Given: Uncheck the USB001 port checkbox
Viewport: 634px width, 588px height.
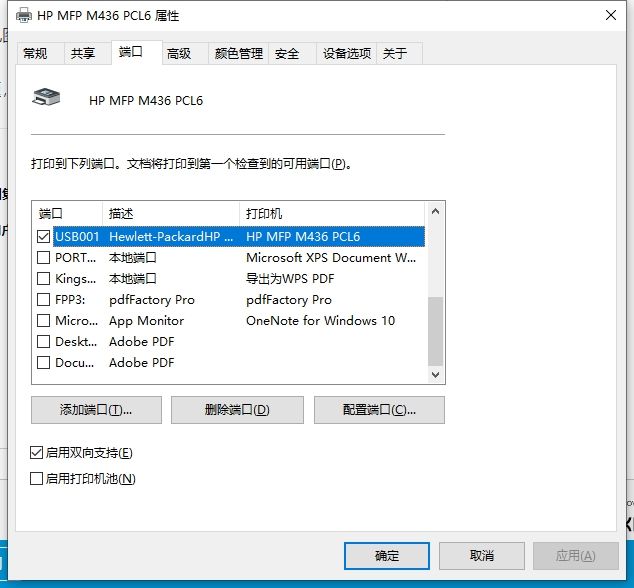Looking at the screenshot, I should (43, 237).
